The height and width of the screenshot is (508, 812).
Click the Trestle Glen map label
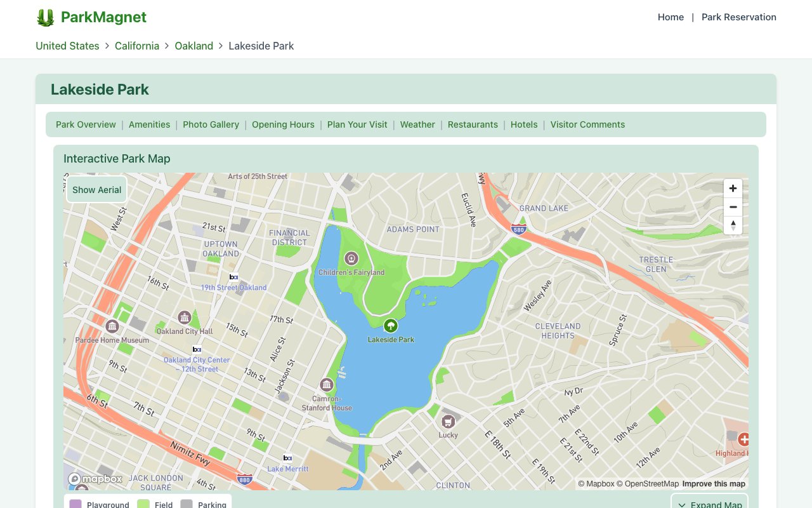(x=656, y=264)
